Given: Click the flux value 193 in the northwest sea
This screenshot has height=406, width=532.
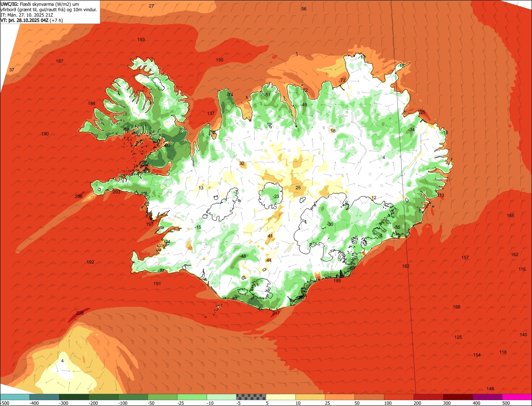Looking at the screenshot, I should point(141,39).
